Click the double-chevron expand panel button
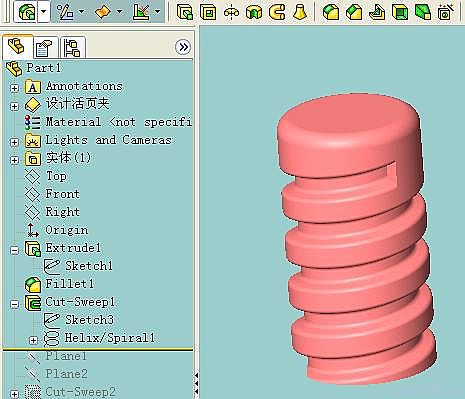 [x=183, y=47]
